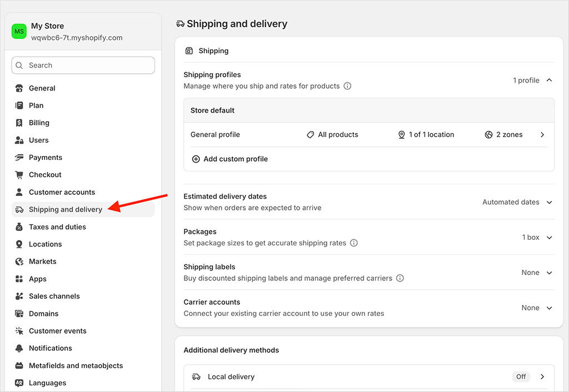This screenshot has width=569, height=392.
Task: Click the Domains icon
Action: point(19,314)
